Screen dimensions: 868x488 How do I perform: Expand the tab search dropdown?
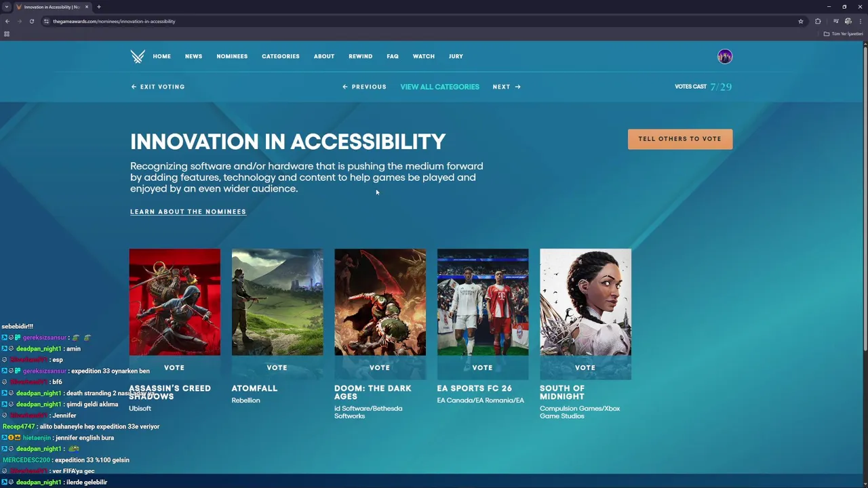(x=6, y=7)
